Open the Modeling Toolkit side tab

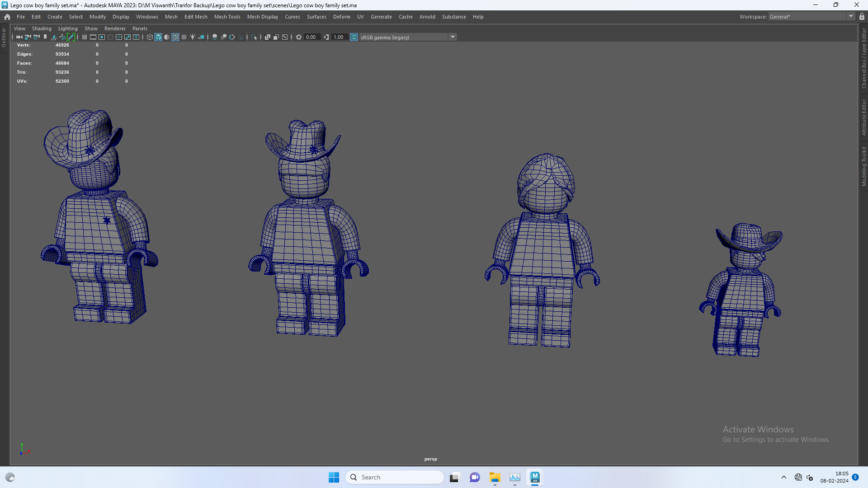(x=863, y=166)
